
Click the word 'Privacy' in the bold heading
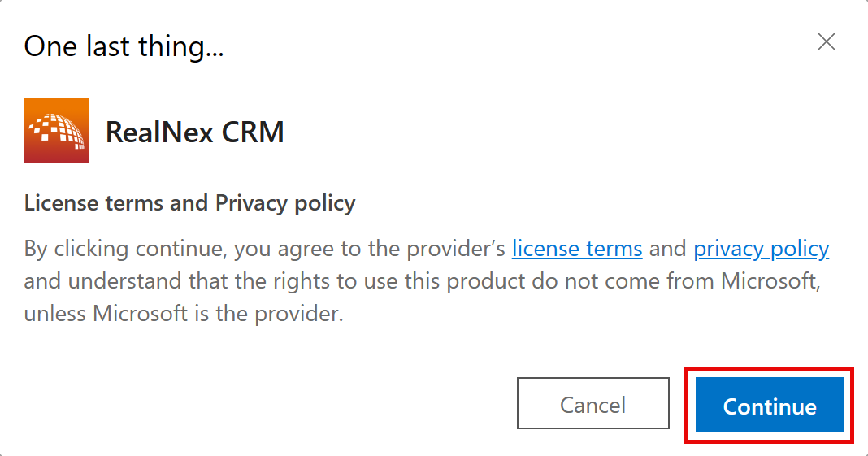point(251,203)
